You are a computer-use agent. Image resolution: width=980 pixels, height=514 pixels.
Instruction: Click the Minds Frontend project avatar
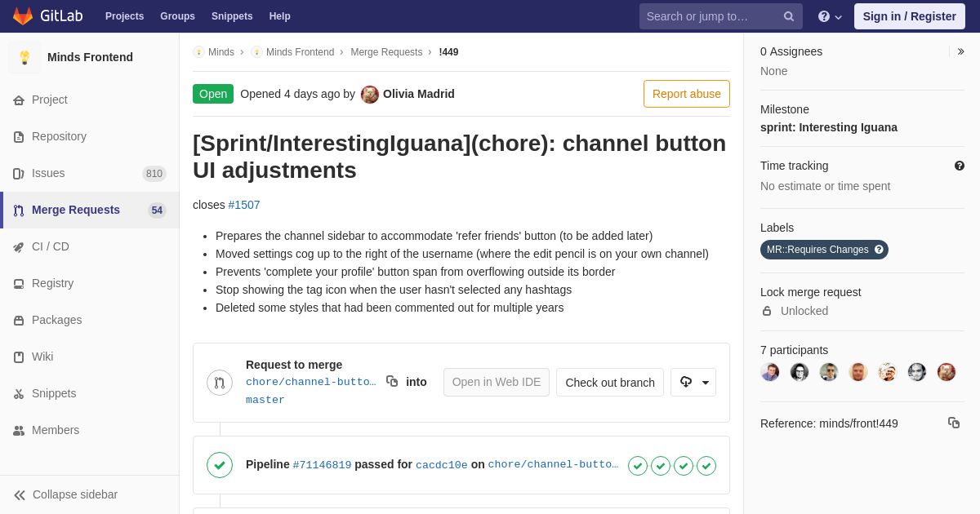[24, 57]
